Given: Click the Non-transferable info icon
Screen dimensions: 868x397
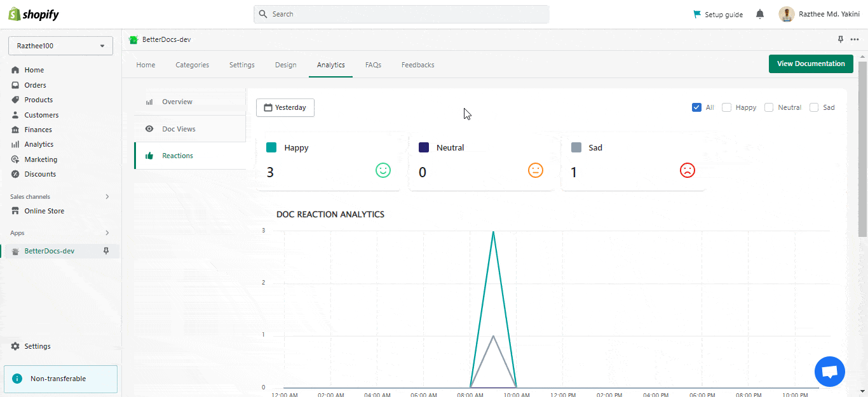Looking at the screenshot, I should click(17, 379).
